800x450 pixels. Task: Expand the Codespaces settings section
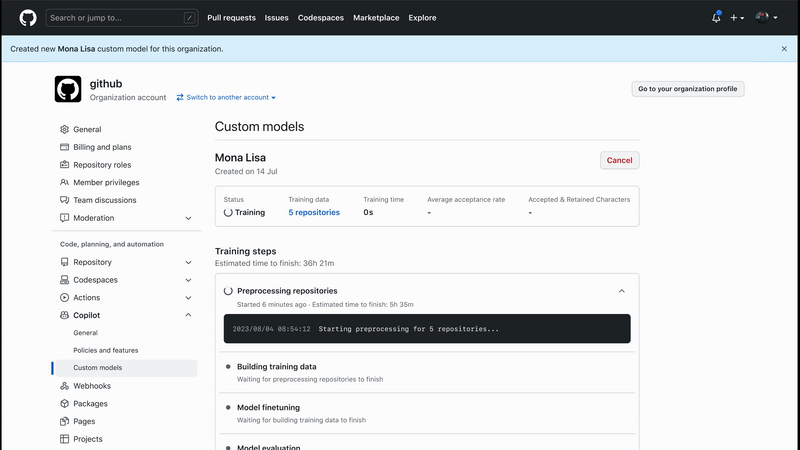[x=188, y=280]
